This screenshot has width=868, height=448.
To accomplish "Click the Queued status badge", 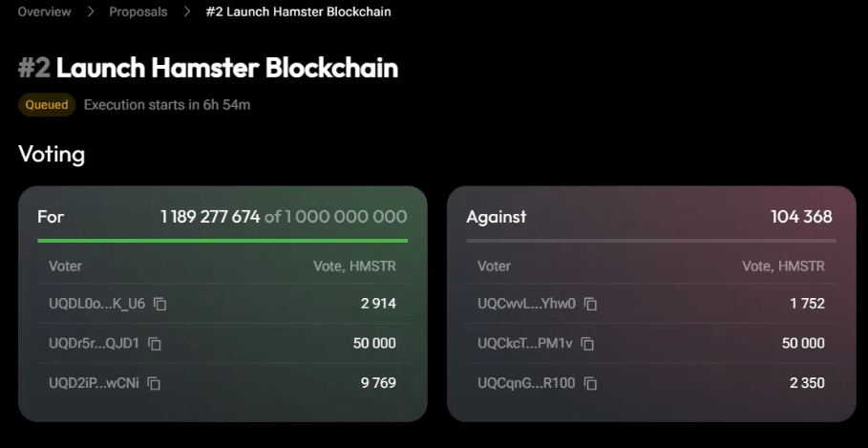I will (47, 104).
